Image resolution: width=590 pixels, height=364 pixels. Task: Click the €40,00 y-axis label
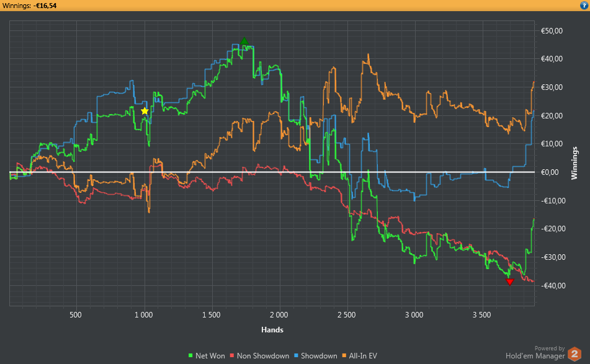[552, 59]
